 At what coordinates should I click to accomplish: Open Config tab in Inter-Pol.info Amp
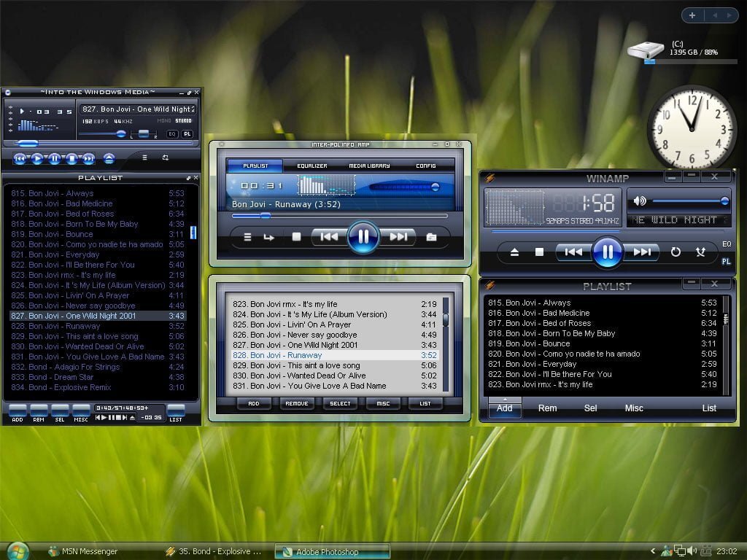pyautogui.click(x=426, y=166)
